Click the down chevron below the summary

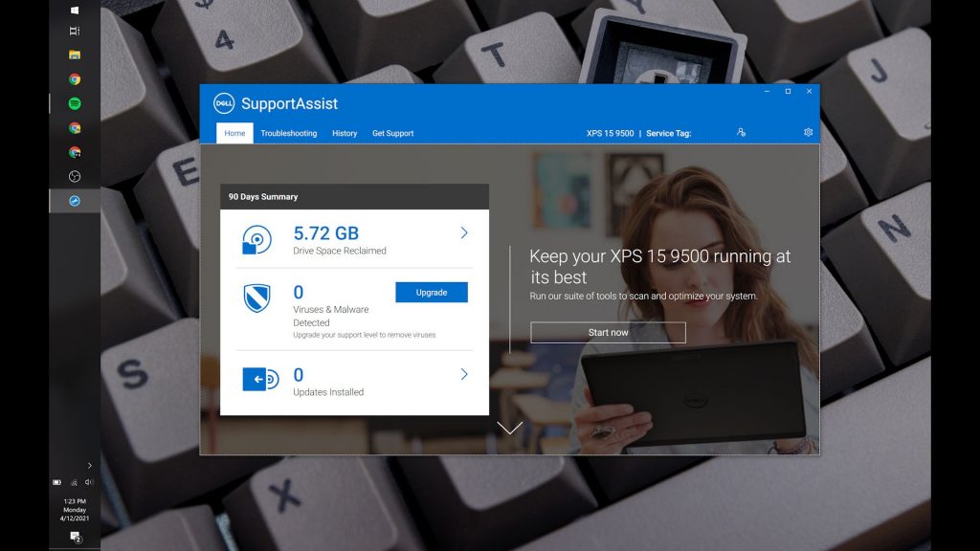(x=510, y=428)
